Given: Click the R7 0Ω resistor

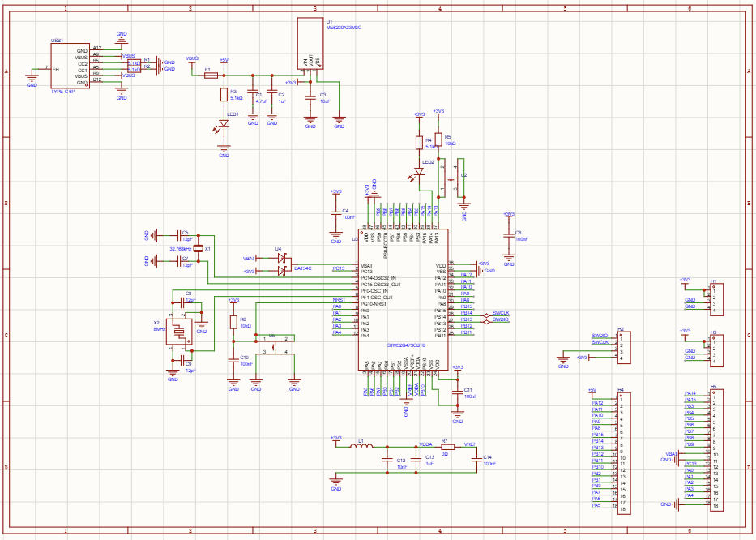Looking at the screenshot, I should pos(447,446).
